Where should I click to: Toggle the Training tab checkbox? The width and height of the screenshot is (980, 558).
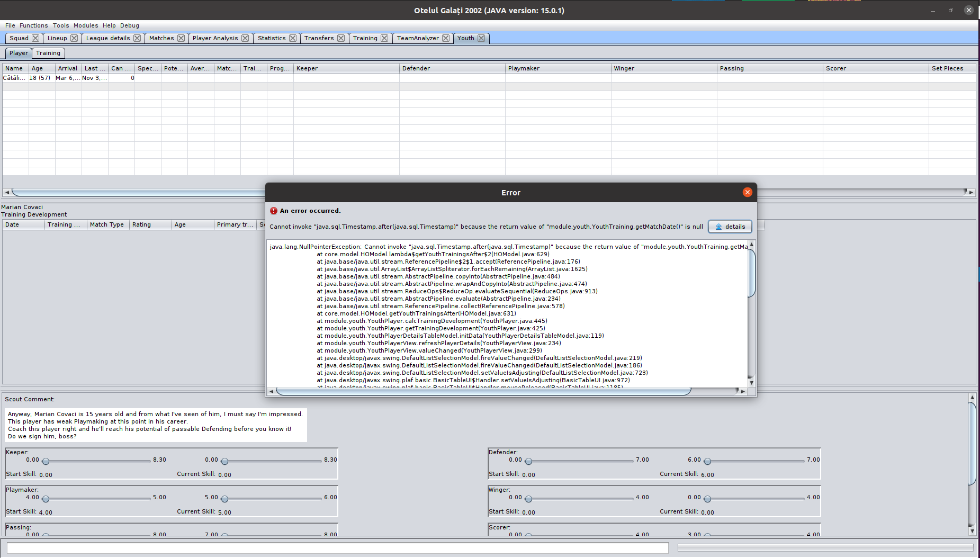pos(383,38)
